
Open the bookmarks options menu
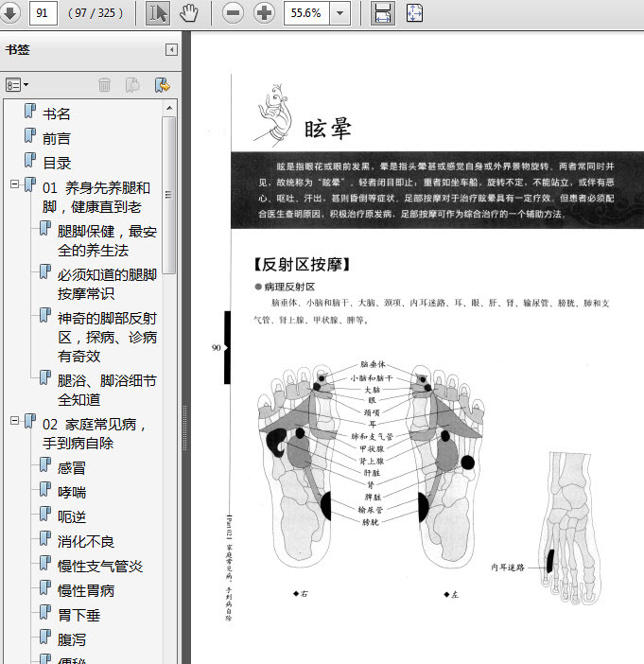[x=17, y=85]
